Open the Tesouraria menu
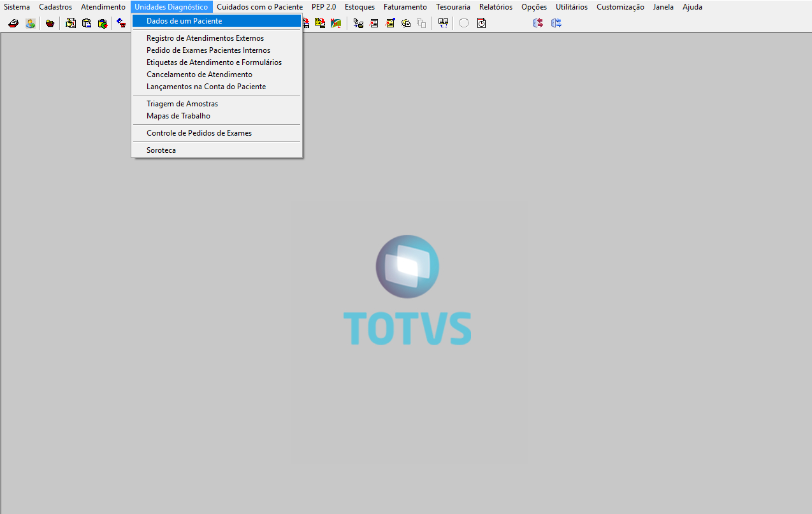This screenshot has height=514, width=812. click(x=453, y=7)
